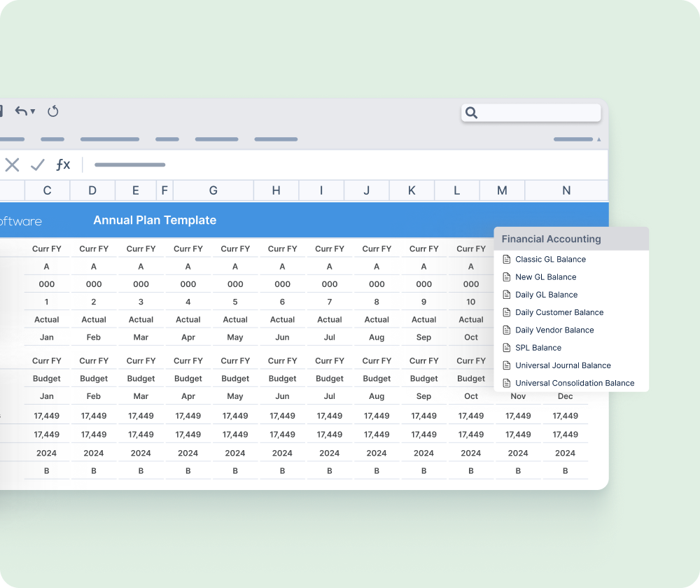
Task: Click the Undo icon
Action: (x=20, y=111)
